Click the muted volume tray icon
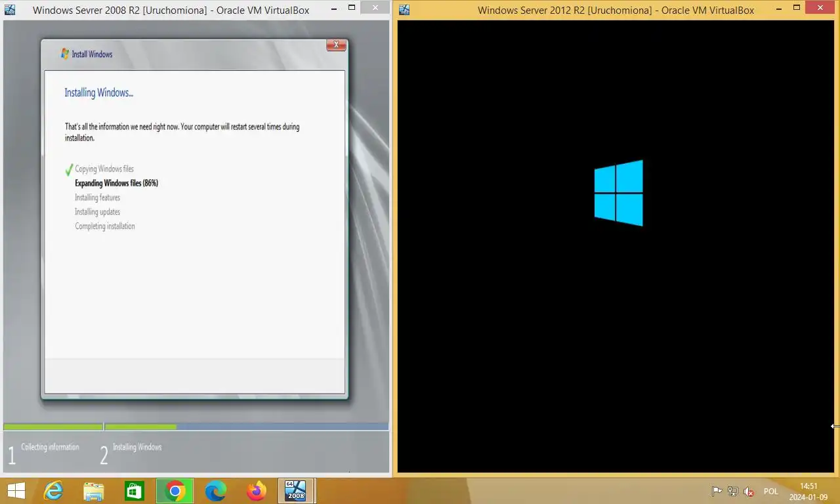This screenshot has height=504, width=840. pyautogui.click(x=749, y=492)
